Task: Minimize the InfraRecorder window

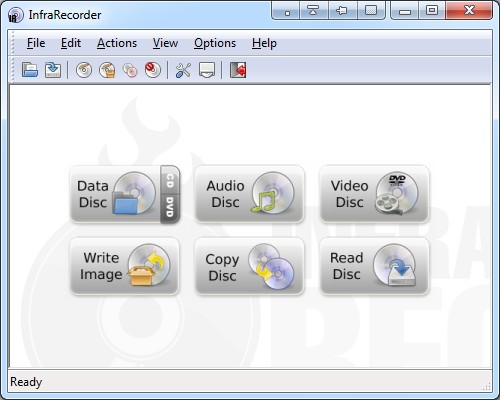Action: (x=405, y=11)
